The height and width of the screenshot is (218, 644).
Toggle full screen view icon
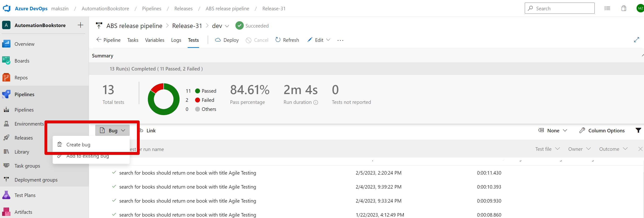click(x=636, y=40)
